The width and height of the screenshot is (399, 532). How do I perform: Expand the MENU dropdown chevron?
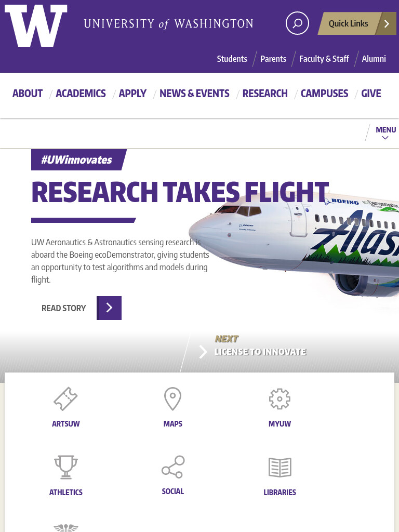pos(385,138)
